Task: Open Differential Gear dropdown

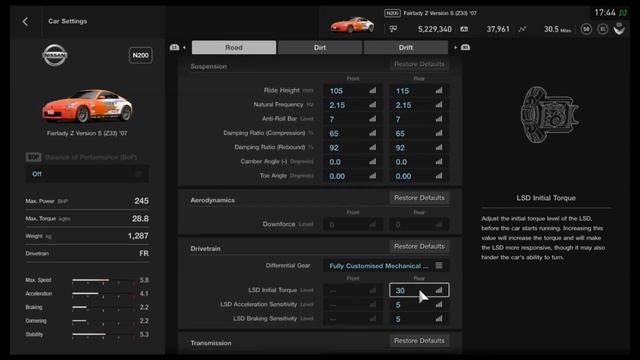Action: 386,266
